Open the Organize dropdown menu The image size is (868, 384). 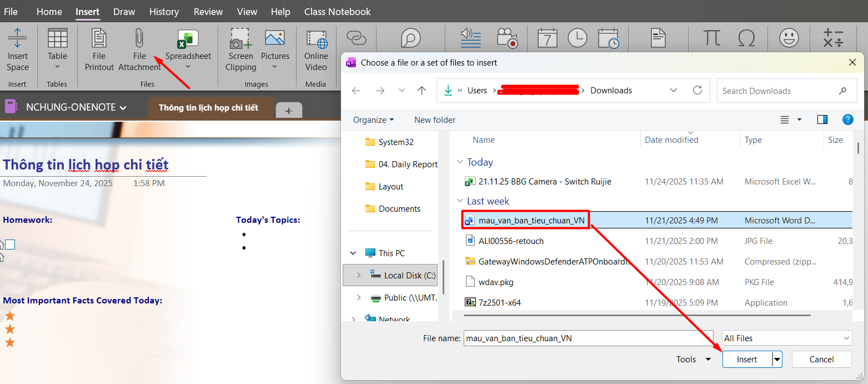pyautogui.click(x=373, y=120)
